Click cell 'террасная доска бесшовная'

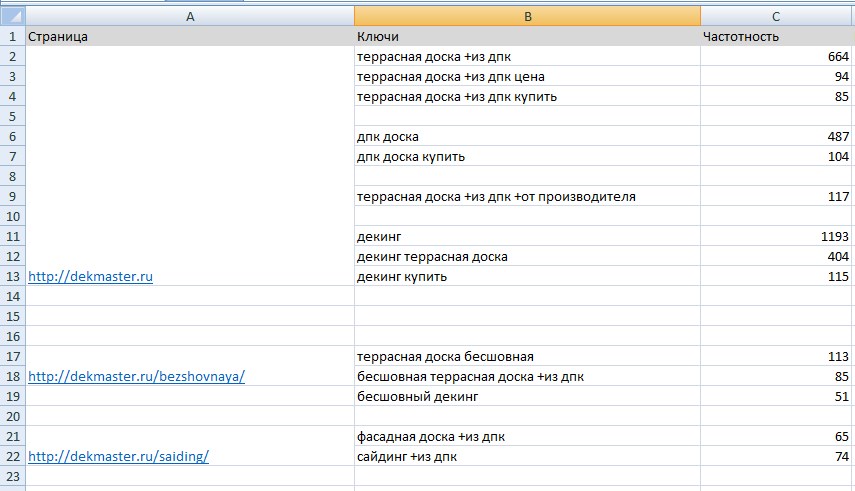[x=527, y=357]
